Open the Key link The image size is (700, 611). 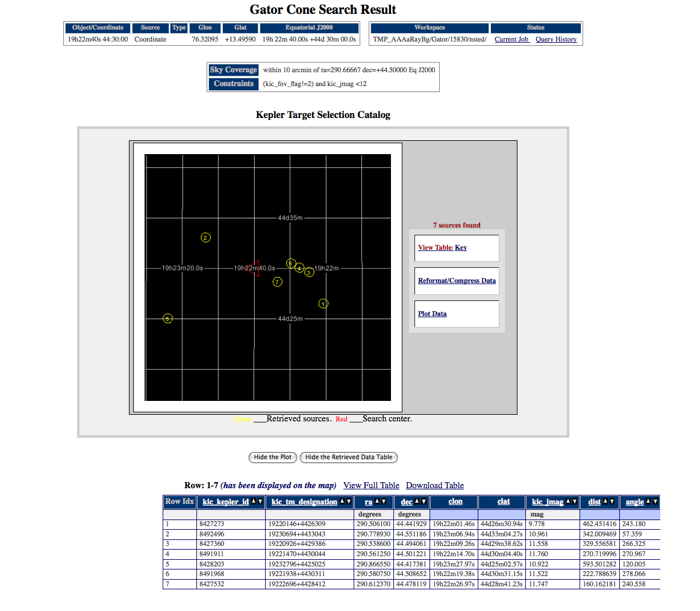(x=461, y=247)
